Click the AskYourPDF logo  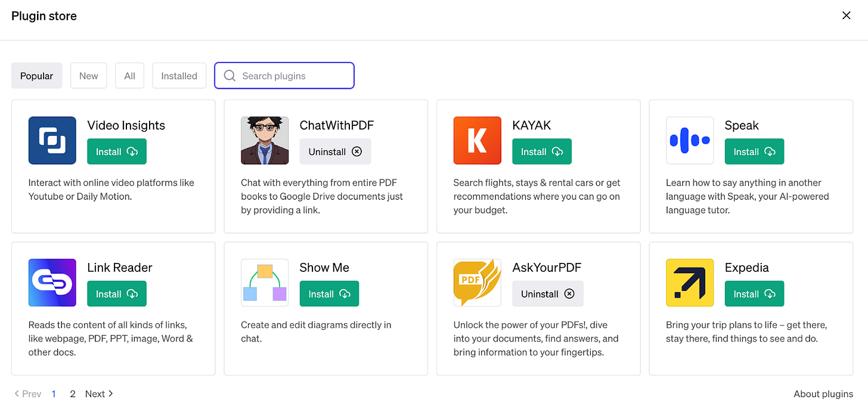point(478,283)
